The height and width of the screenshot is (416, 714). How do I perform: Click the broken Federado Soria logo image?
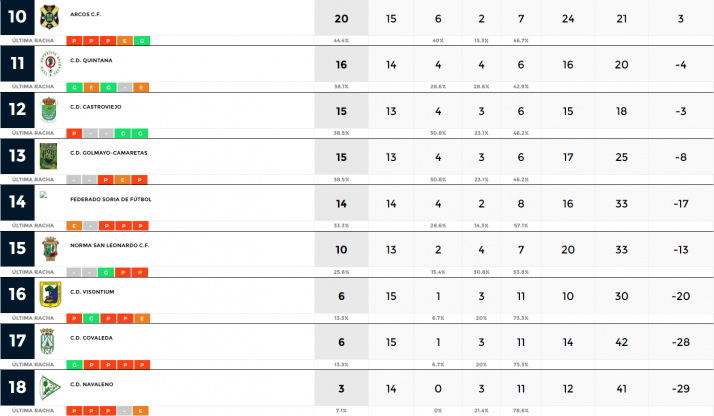tap(44, 195)
